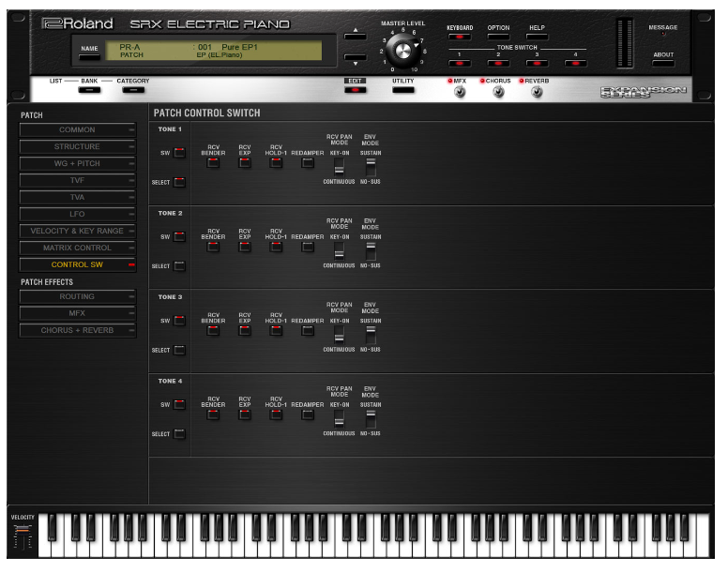Open the CATEGORY list button
Screen dimensions: 728x572
point(133,90)
